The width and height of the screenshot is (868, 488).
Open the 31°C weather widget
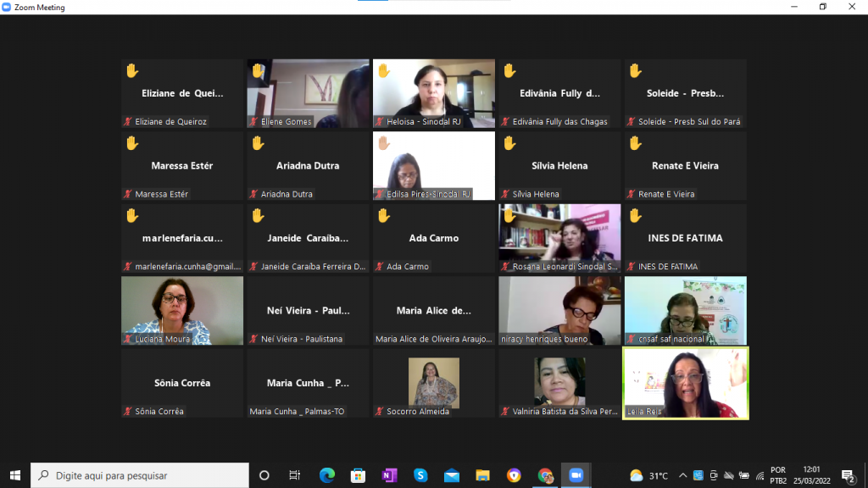tap(649, 475)
